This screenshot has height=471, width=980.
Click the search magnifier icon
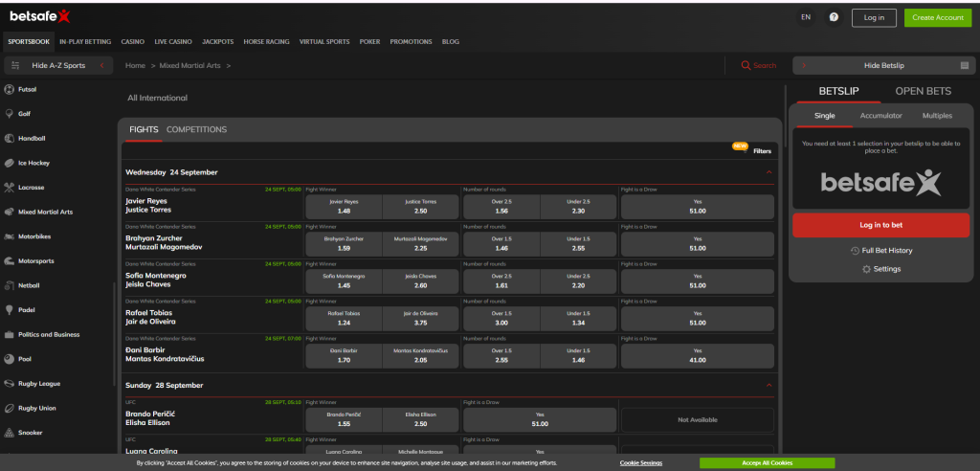coord(746,65)
